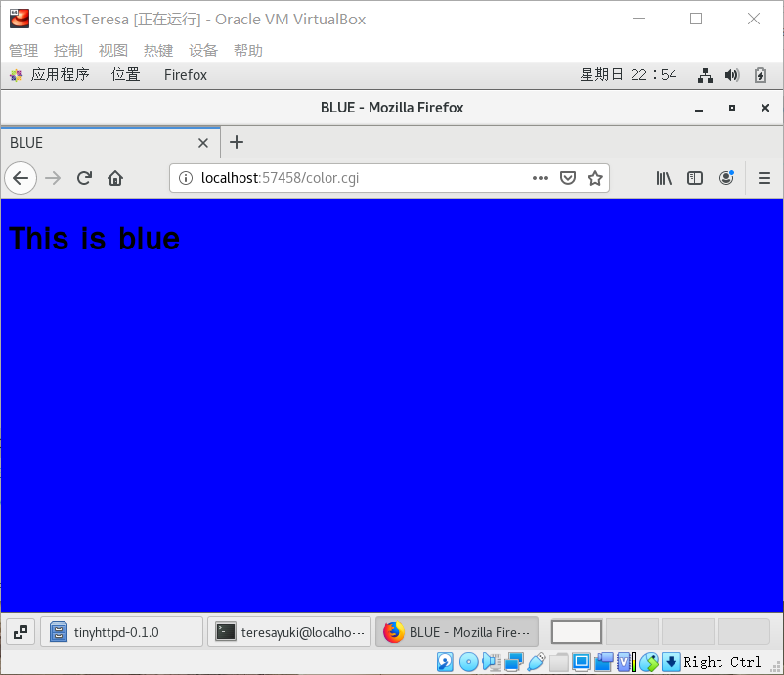The image size is (784, 675).
Task: Click the site information icon in address bar
Action: (184, 178)
